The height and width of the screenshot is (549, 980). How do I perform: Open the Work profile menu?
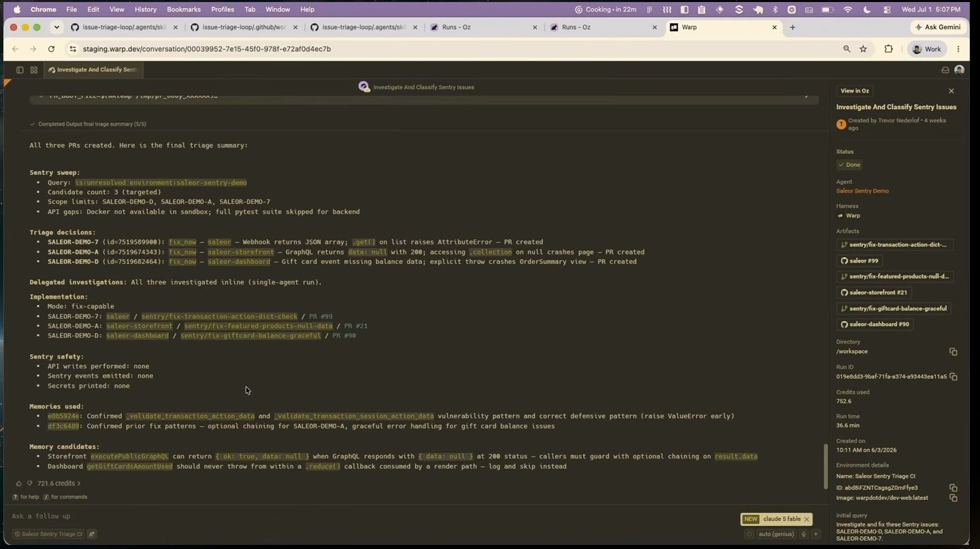(927, 49)
